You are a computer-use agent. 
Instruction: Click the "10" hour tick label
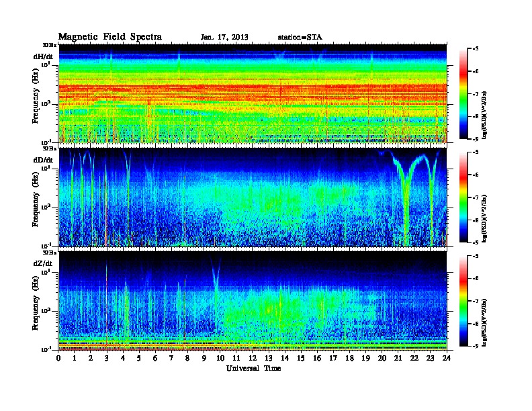coord(220,358)
